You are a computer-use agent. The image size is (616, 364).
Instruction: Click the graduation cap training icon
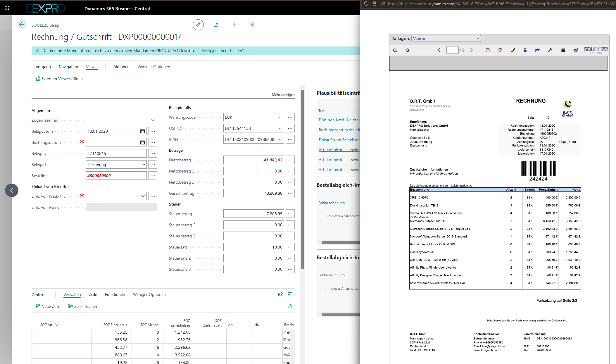[537, 50]
